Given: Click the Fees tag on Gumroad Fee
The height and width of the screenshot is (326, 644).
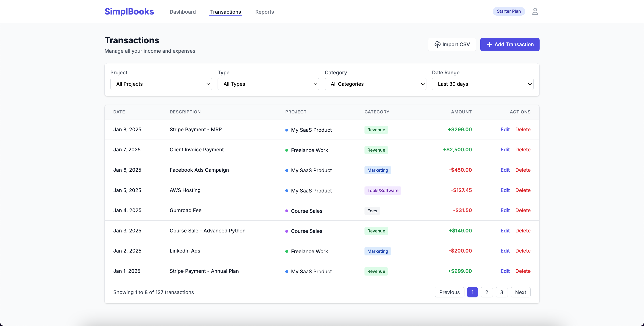Looking at the screenshot, I should 372,211.
